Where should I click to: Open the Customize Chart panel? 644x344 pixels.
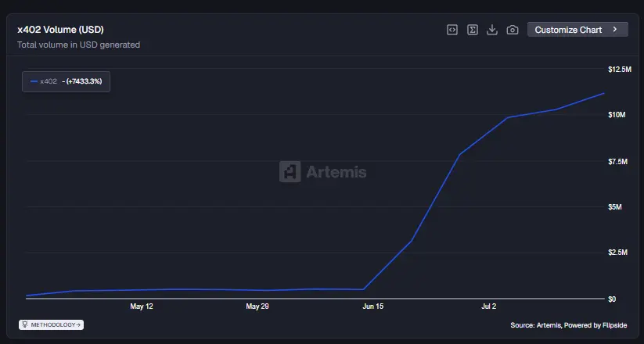tap(577, 30)
